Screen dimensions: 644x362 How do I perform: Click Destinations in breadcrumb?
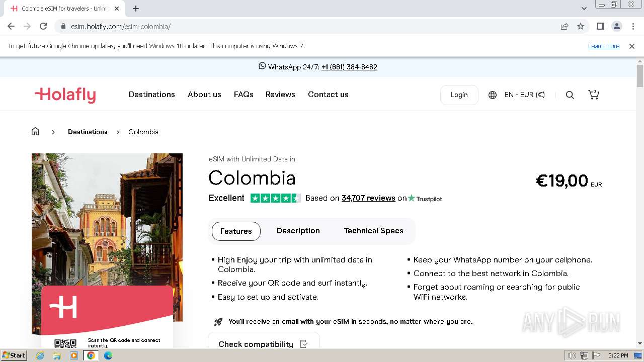click(x=88, y=132)
